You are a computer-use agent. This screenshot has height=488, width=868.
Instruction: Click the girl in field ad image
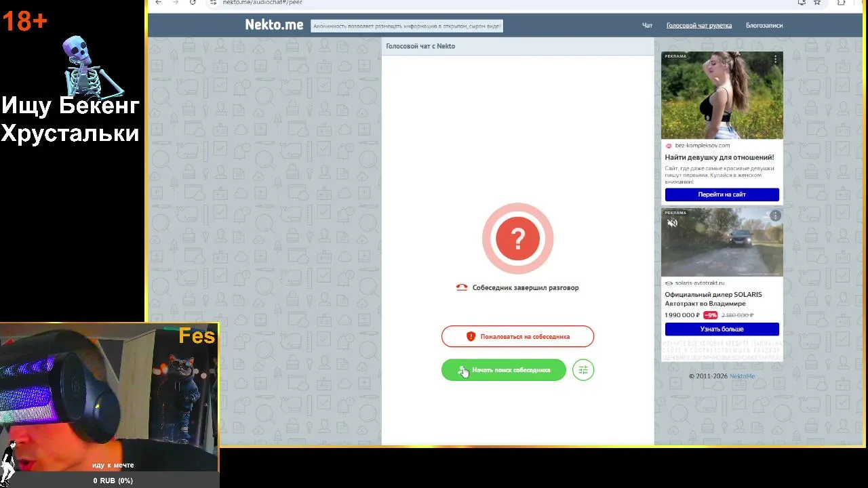pyautogui.click(x=722, y=96)
